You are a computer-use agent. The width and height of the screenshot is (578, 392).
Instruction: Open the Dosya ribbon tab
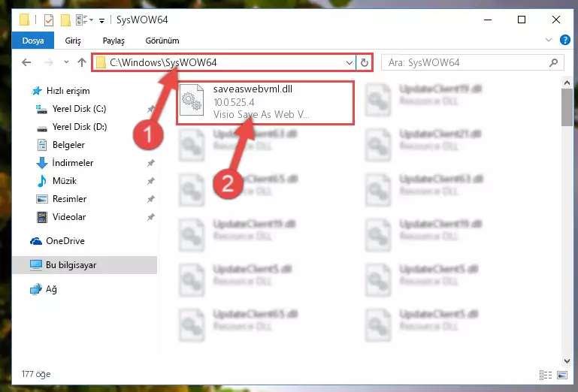(x=33, y=41)
